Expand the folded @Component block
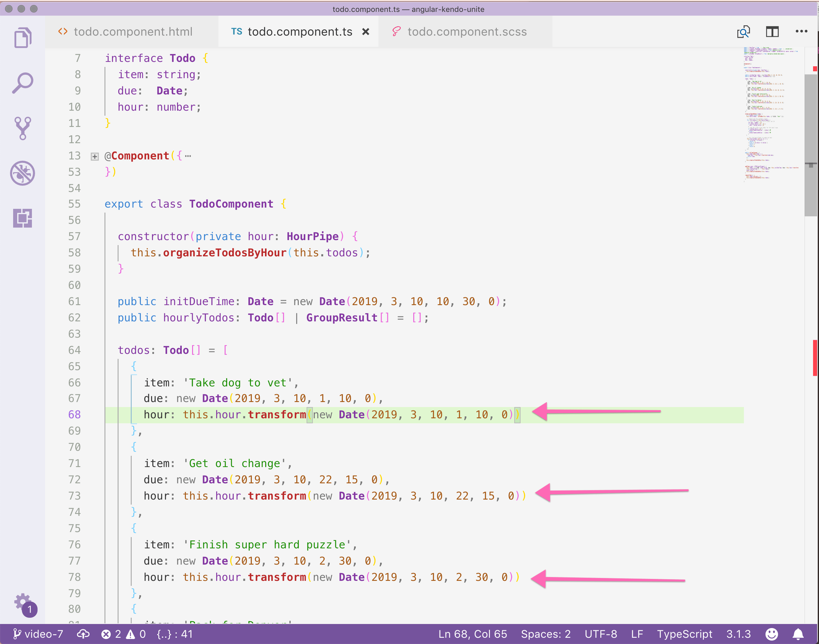This screenshot has height=644, width=819. (95, 156)
